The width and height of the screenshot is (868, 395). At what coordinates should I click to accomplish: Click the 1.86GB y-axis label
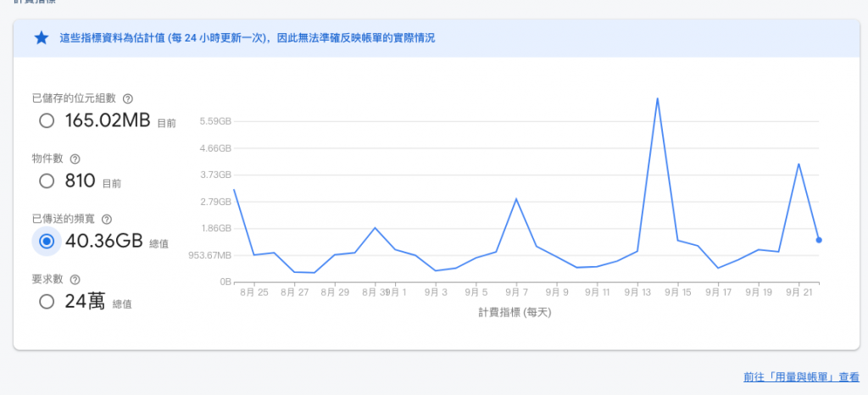point(216,229)
